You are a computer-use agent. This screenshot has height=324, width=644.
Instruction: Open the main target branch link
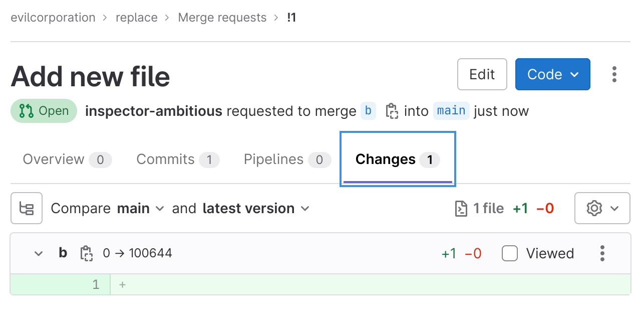(x=451, y=111)
